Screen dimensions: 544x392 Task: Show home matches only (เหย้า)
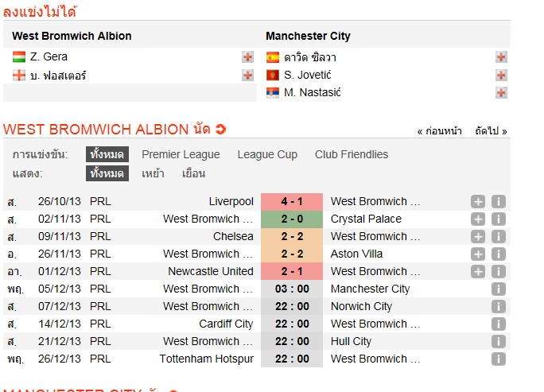pyautogui.click(x=153, y=173)
